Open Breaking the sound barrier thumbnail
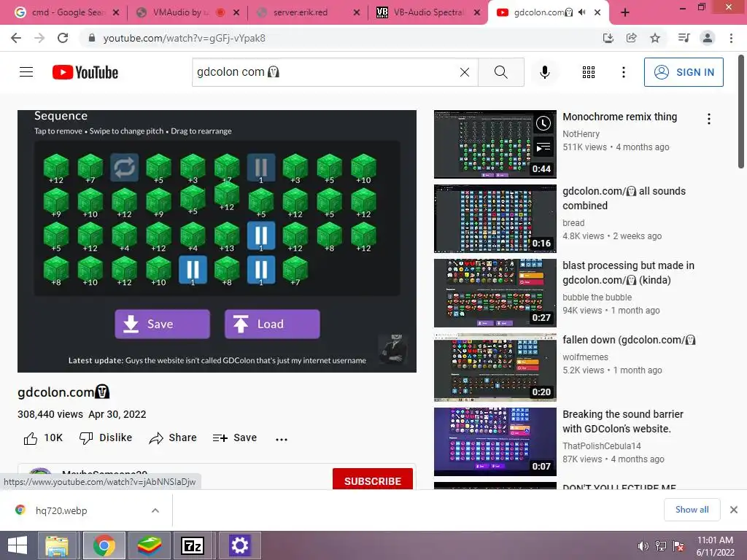 click(x=495, y=441)
